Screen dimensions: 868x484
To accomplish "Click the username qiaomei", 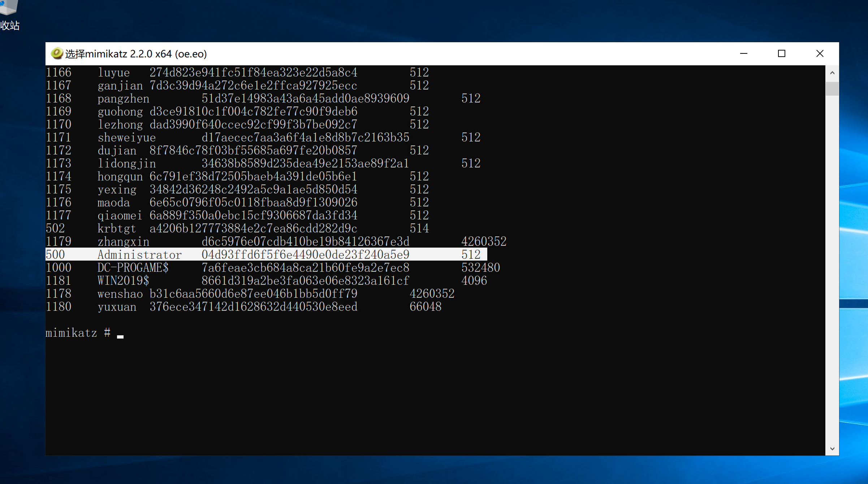I will 120,215.
